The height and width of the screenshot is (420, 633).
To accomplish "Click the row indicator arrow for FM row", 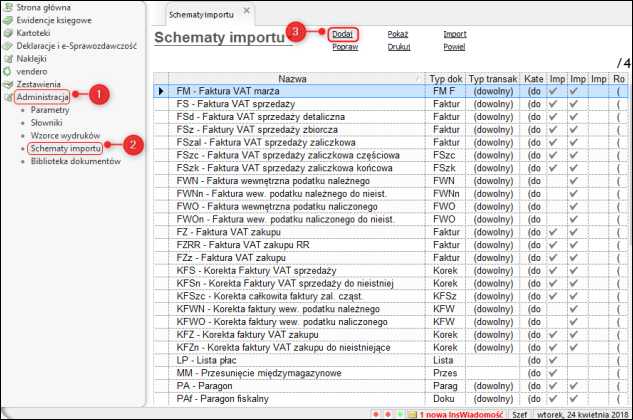I will (161, 91).
